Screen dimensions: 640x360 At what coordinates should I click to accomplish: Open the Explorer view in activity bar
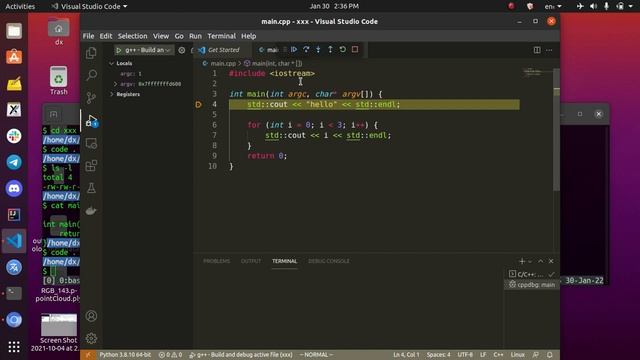[91, 53]
